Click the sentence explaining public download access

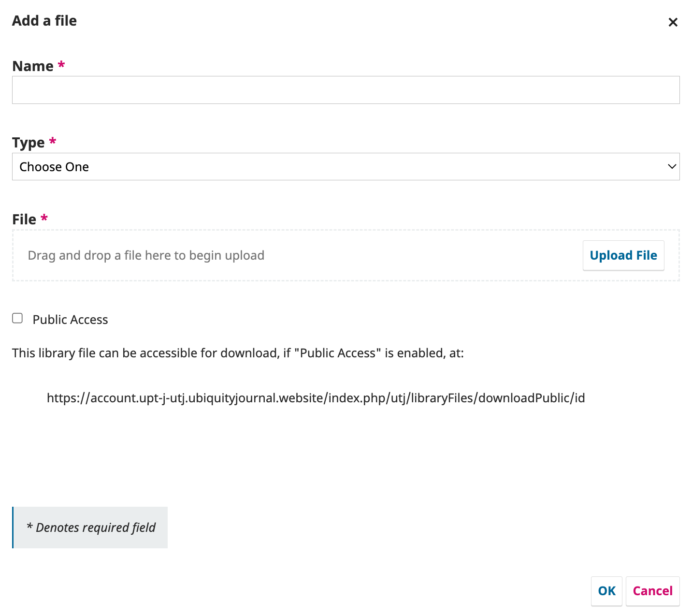click(x=238, y=353)
